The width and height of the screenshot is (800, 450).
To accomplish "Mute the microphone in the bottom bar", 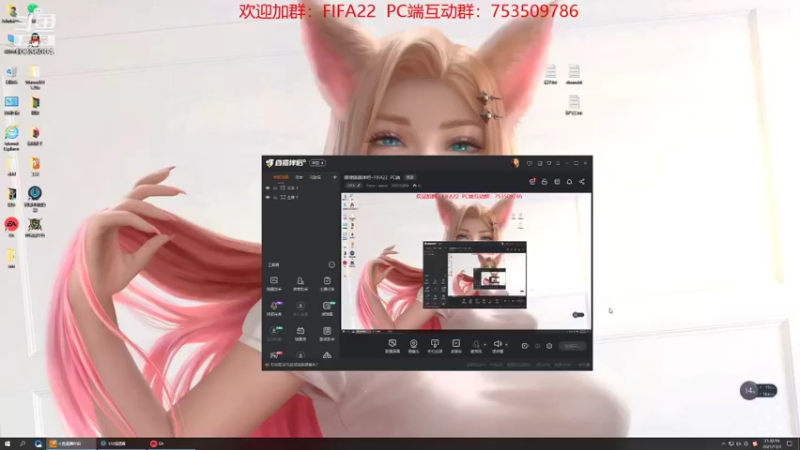I will pyautogui.click(x=476, y=345).
